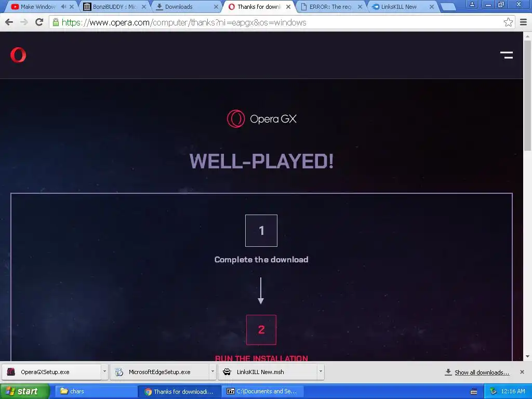Click the Chrome user profile icon
This screenshot has width=532, height=399.
(472, 4)
